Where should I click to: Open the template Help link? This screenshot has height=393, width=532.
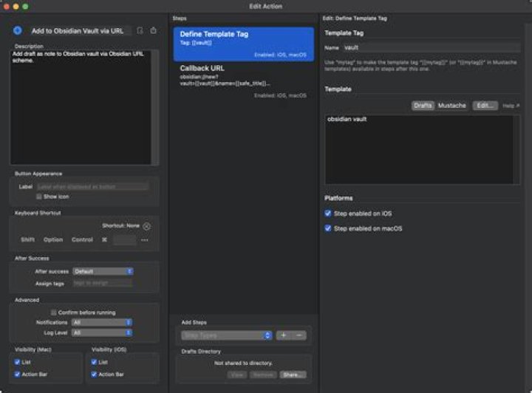[511, 106]
